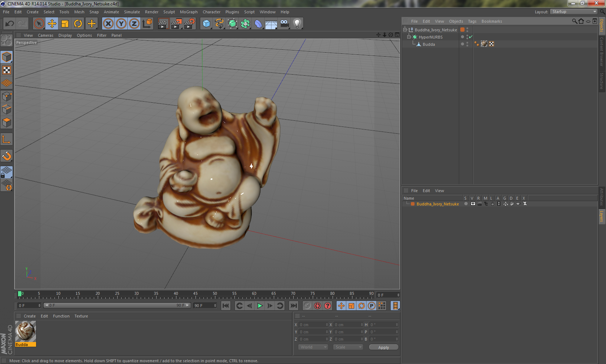Toggle Snap with the magnet icon
Screen dimensions: 606x364
7,156
